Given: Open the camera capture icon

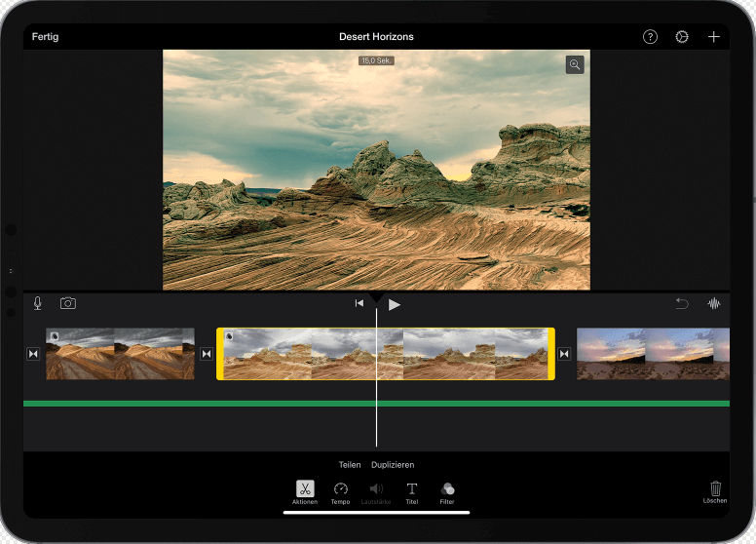Looking at the screenshot, I should (67, 303).
